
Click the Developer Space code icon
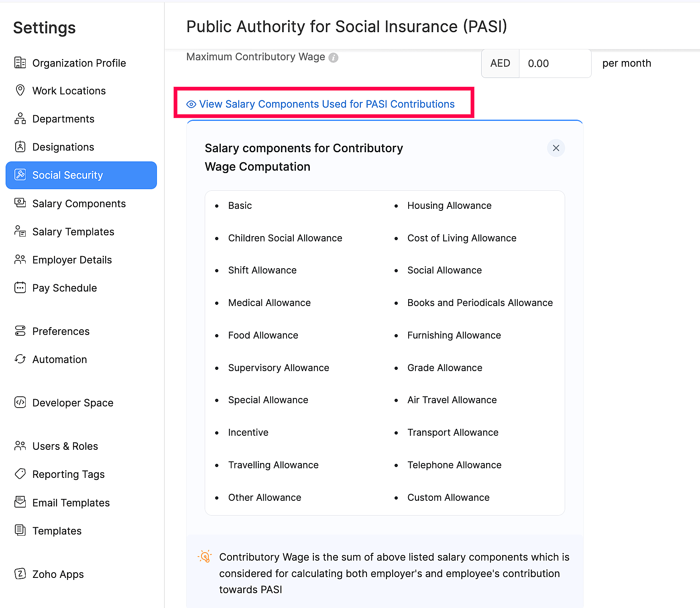point(20,402)
